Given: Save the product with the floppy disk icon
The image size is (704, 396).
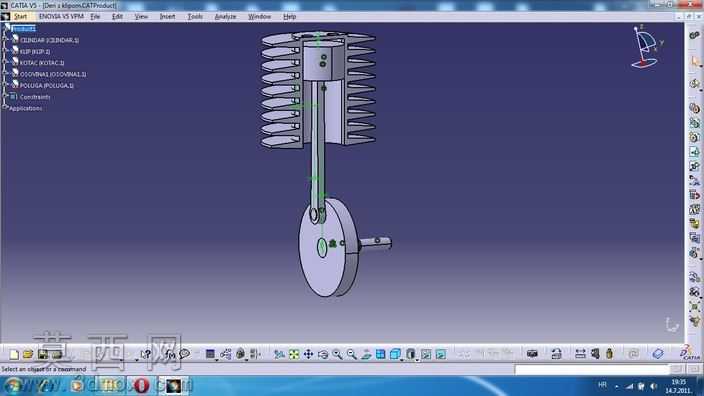Looking at the screenshot, I should (43, 355).
